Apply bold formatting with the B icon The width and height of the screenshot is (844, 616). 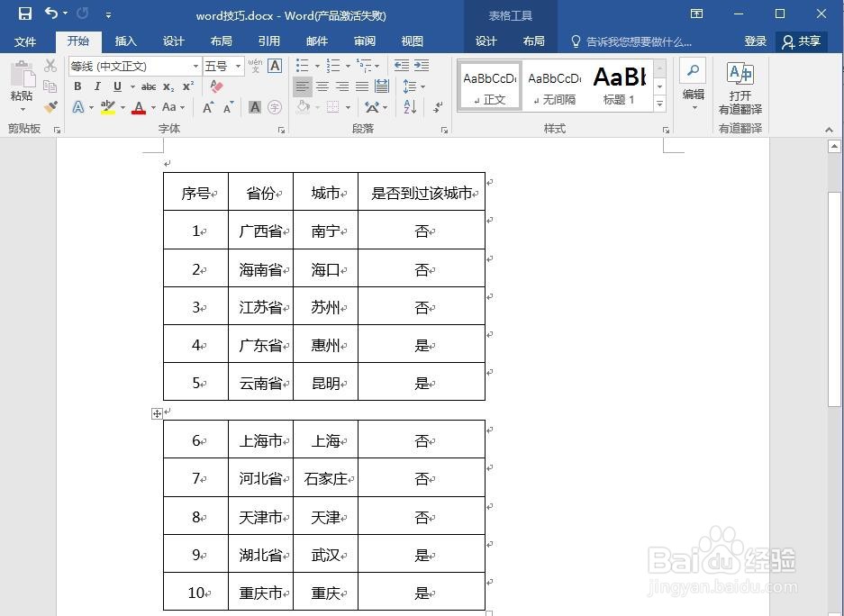[x=77, y=86]
